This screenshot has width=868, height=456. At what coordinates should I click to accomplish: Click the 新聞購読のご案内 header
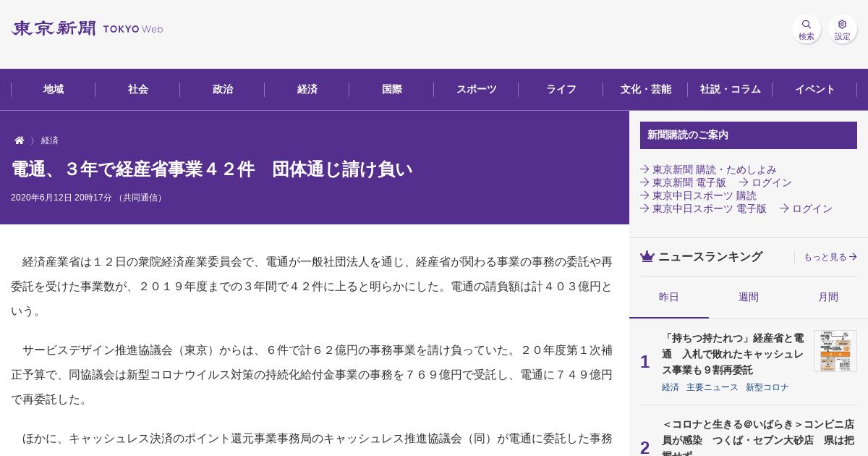749,135
